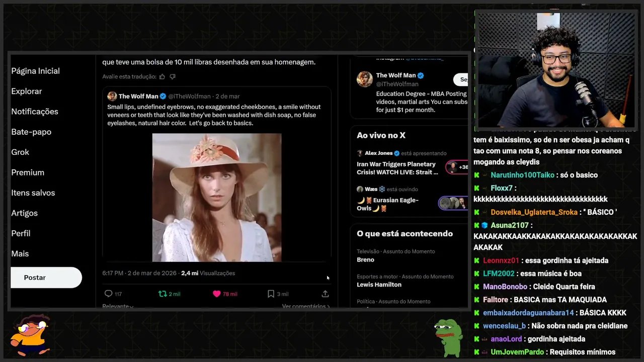
Task: Go to Perfil in the sidebar
Action: [x=21, y=233]
